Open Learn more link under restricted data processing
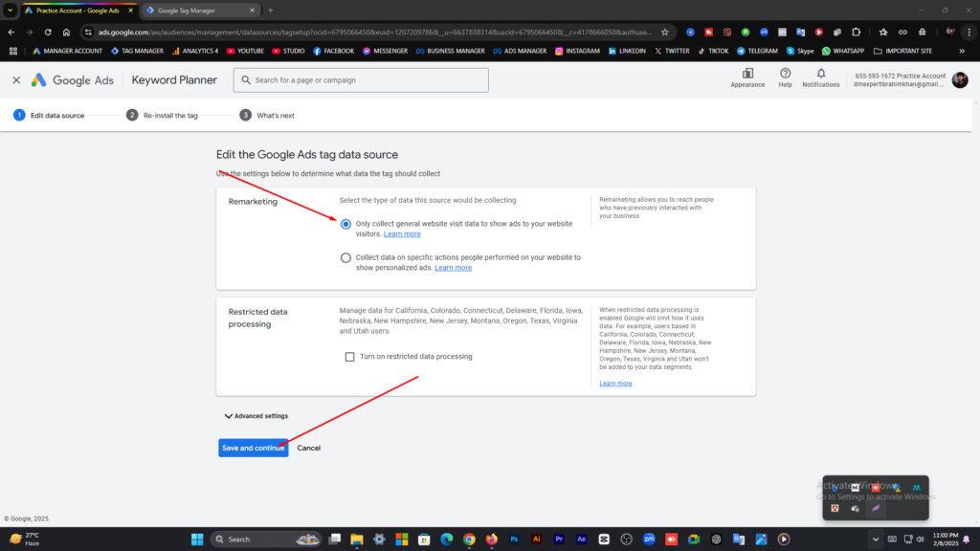This screenshot has height=551, width=980. pos(615,384)
